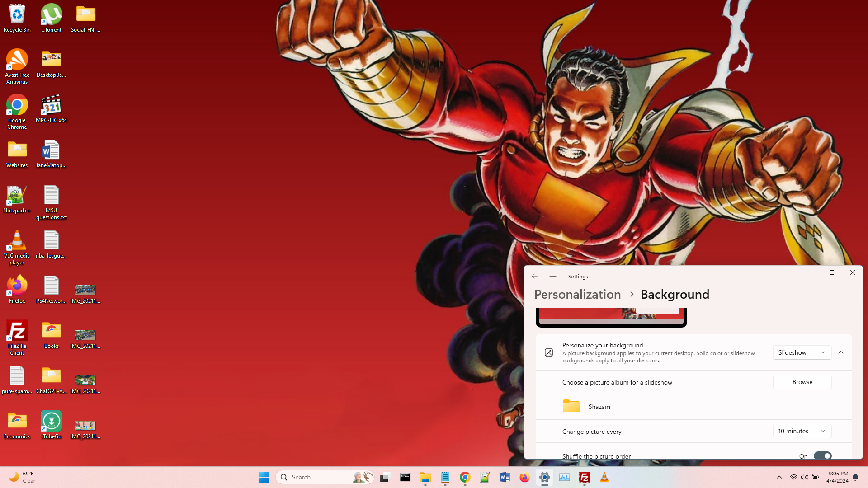Screen dimensions: 868x488
Task: Open Firefox from taskbar
Action: (524, 477)
